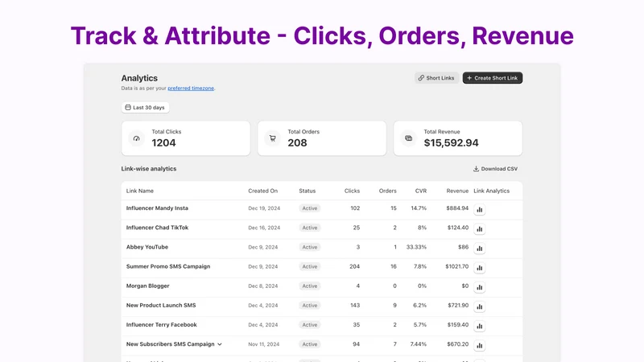Click the Total Revenue money icon

click(409, 138)
